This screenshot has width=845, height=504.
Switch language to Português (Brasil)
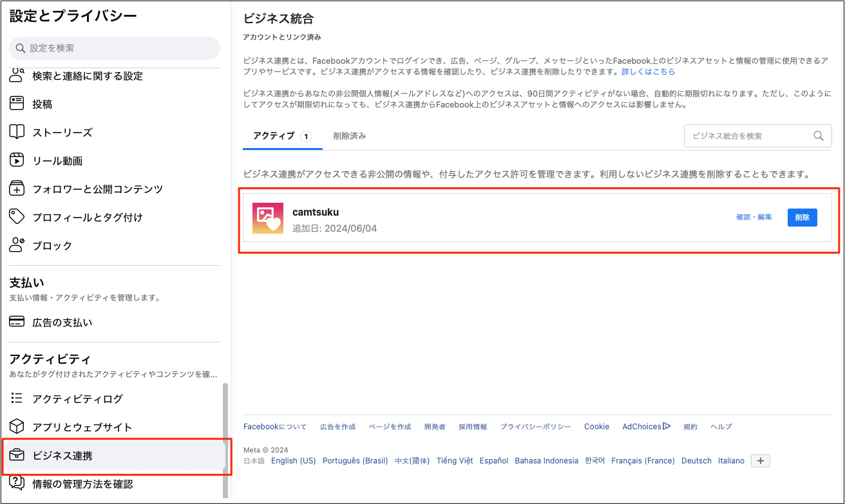356,461
